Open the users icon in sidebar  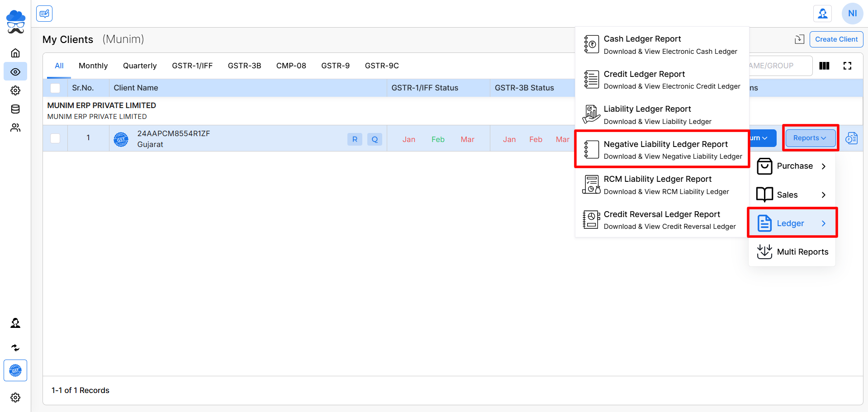click(15, 128)
